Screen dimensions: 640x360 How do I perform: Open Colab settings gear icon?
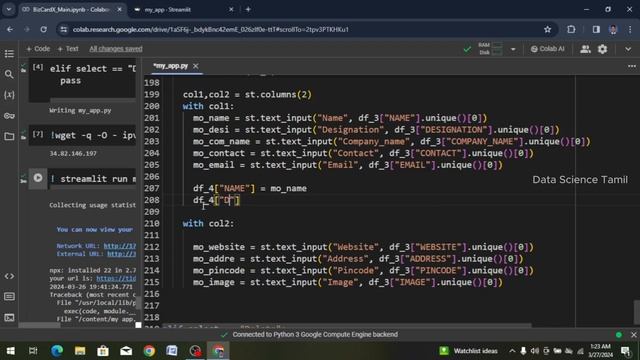click(602, 49)
